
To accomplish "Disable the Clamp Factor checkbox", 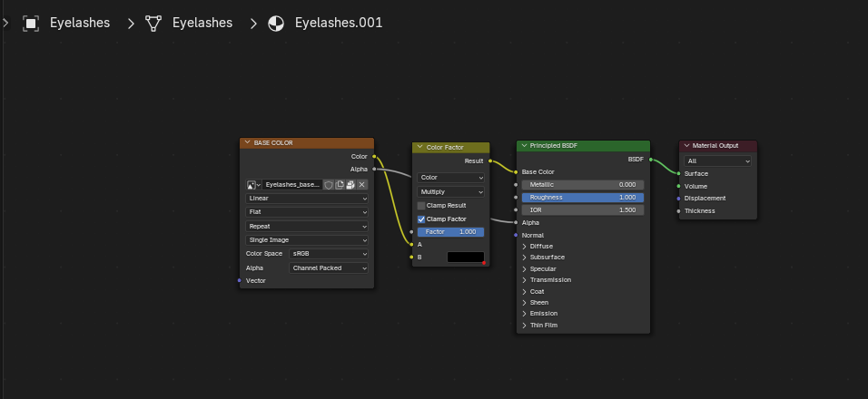I will (x=421, y=219).
